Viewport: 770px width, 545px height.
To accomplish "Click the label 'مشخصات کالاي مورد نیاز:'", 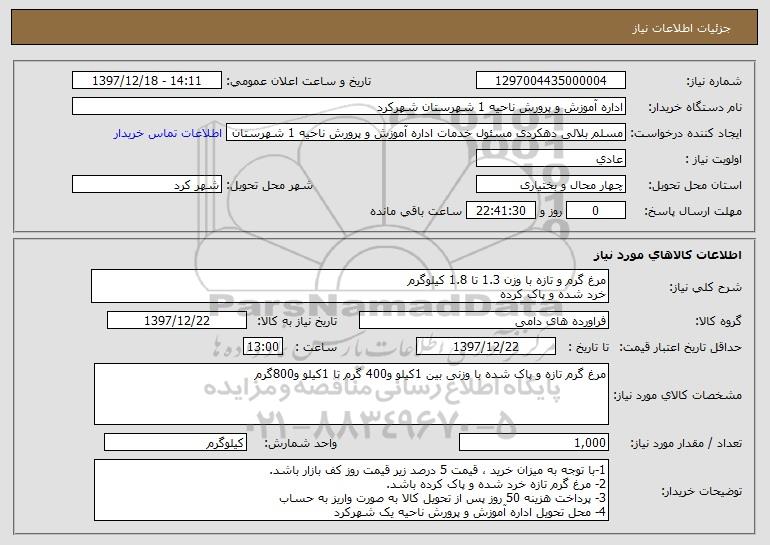I will click(x=678, y=395).
